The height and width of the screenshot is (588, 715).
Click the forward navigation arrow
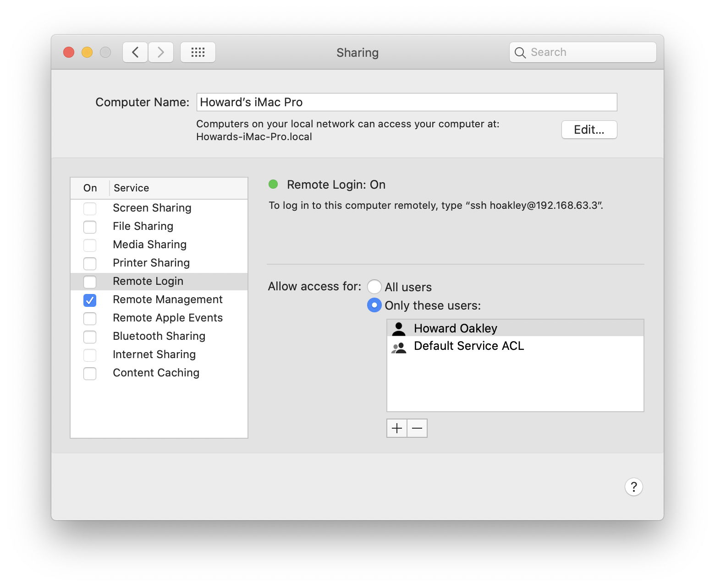pyautogui.click(x=161, y=52)
